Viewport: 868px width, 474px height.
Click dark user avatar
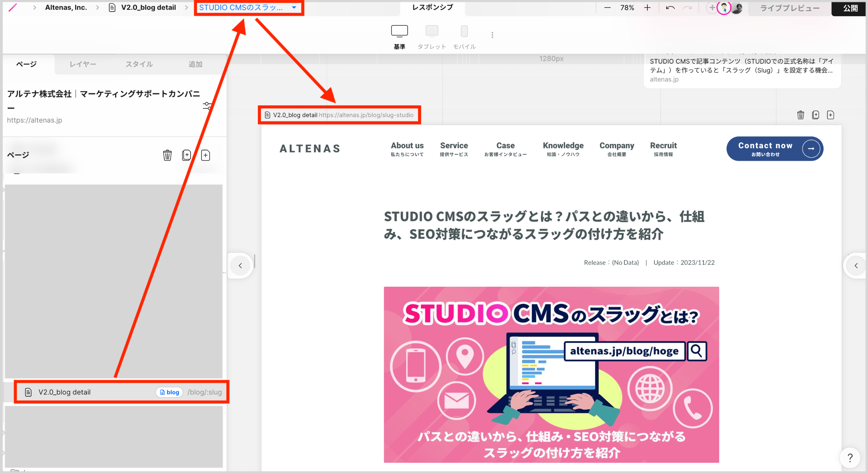point(737,8)
